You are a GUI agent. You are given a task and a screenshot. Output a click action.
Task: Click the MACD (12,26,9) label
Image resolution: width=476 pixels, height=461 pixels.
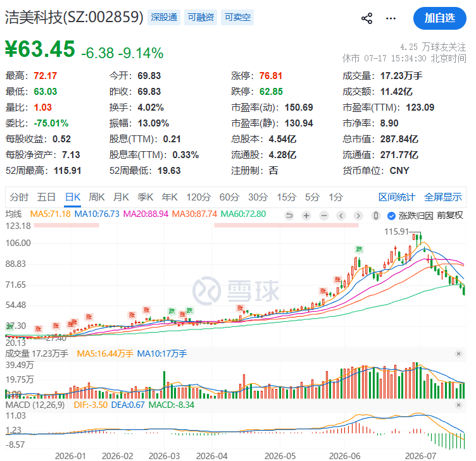(x=35, y=405)
